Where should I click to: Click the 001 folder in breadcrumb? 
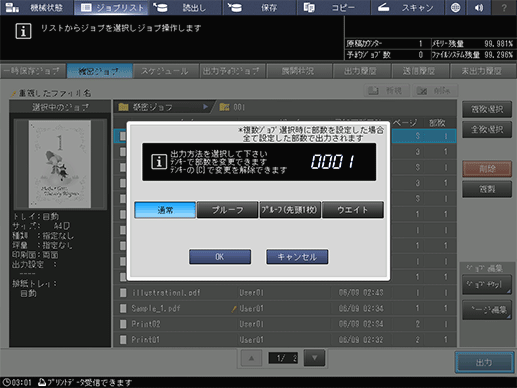(232, 107)
